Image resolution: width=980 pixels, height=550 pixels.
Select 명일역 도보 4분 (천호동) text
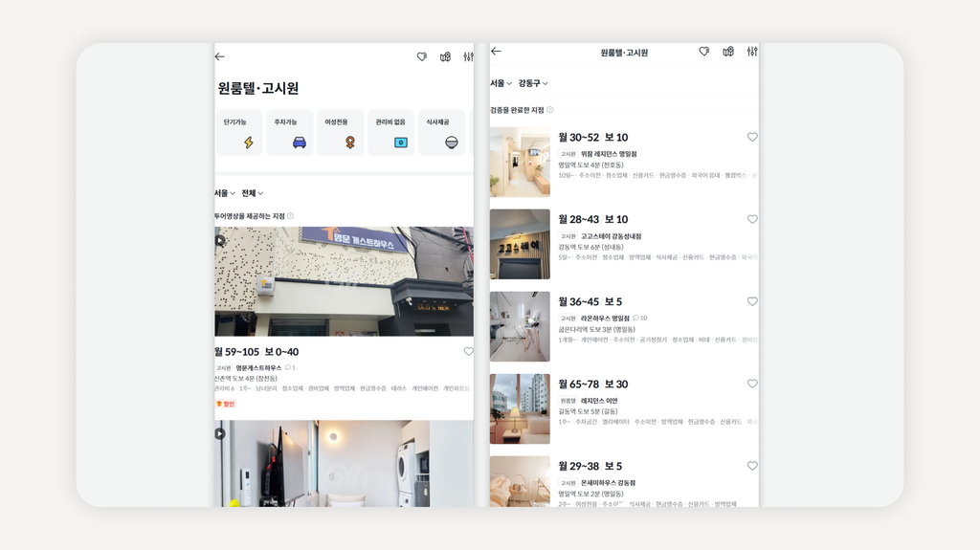590,165
